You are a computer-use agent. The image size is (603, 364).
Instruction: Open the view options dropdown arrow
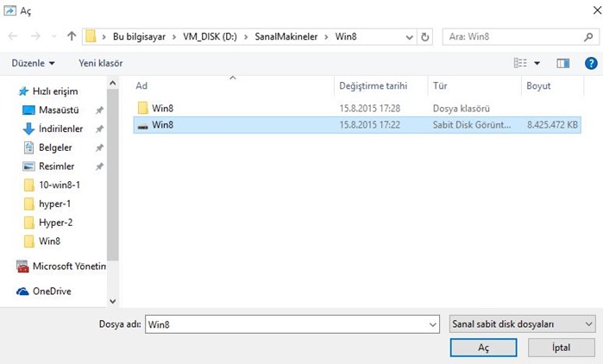537,63
